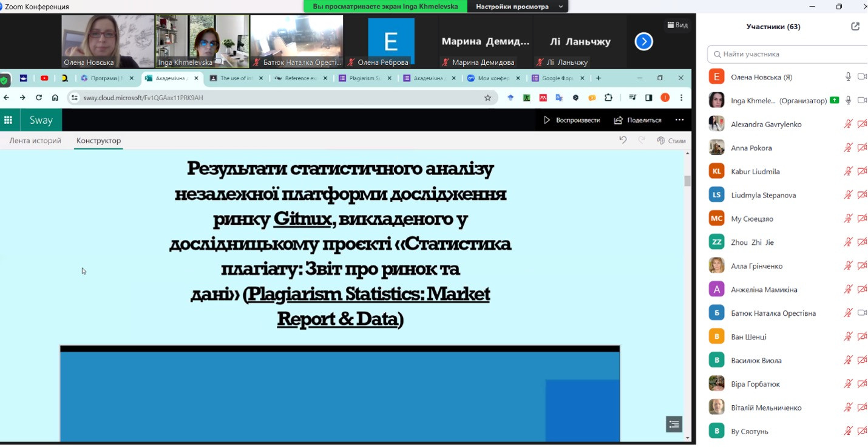Image resolution: width=868 pixels, height=447 pixels.
Task: Go back in the shared browser
Action: [x=7, y=98]
